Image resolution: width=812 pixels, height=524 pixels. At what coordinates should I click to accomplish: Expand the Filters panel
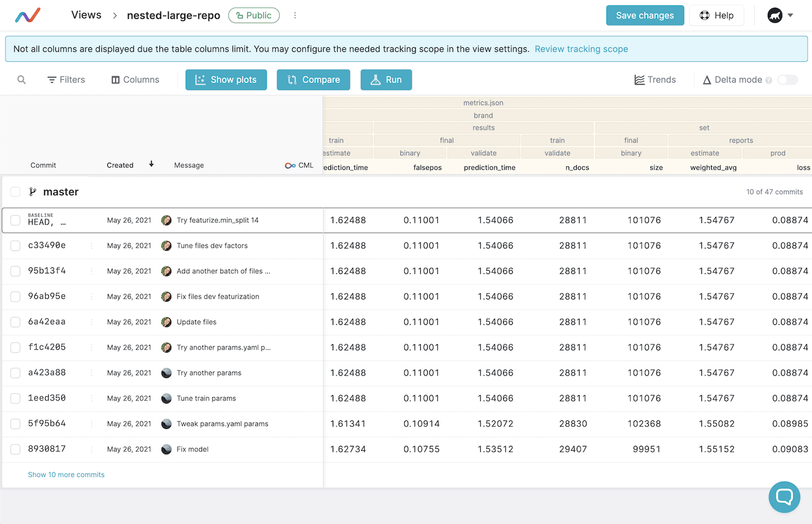click(x=66, y=80)
